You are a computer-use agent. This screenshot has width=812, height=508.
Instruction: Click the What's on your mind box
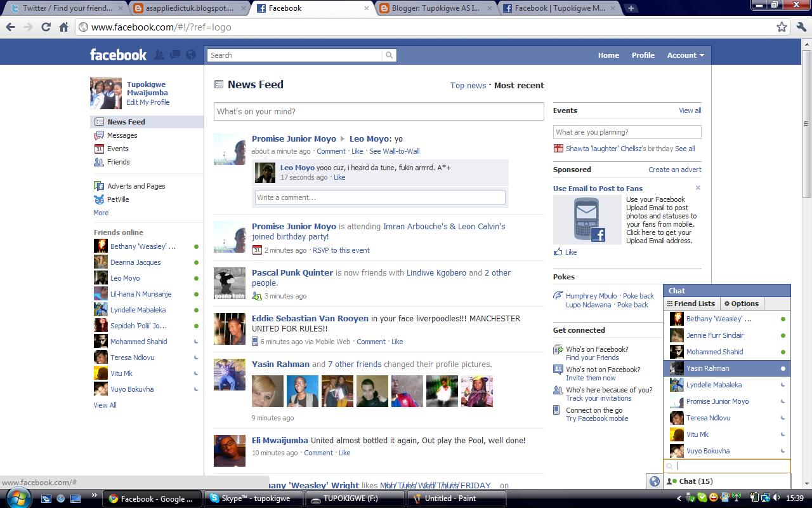coord(379,112)
